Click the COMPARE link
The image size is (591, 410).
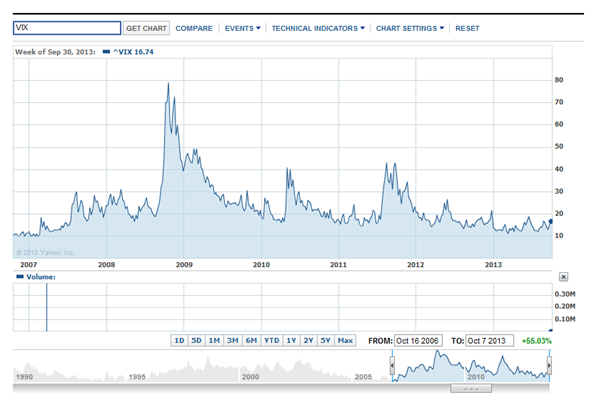point(194,28)
